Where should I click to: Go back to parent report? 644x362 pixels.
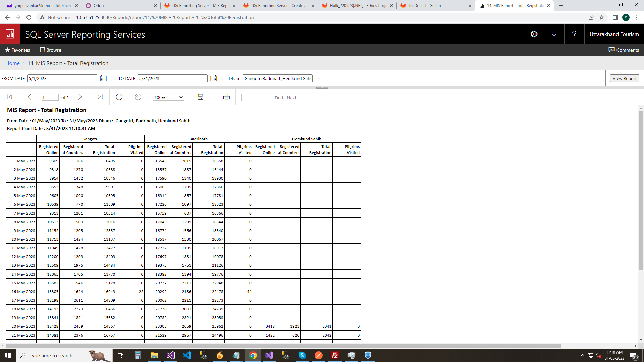click(x=138, y=97)
